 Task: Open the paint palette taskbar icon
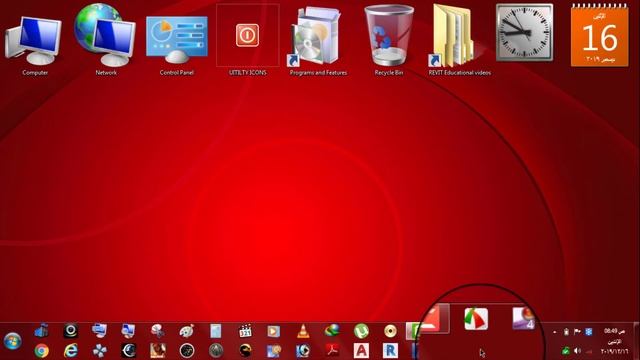(187, 331)
